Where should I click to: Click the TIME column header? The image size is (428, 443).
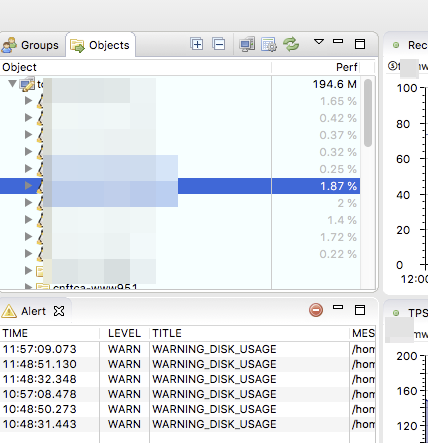49,333
